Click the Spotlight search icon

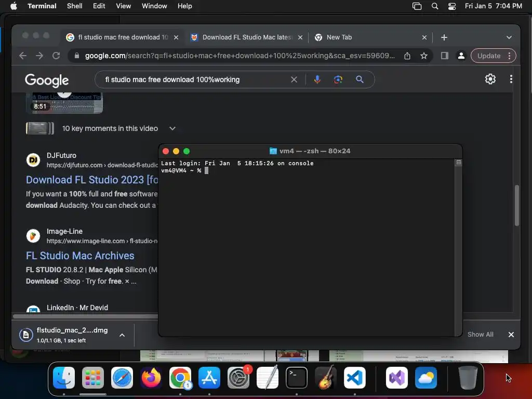[x=435, y=6]
